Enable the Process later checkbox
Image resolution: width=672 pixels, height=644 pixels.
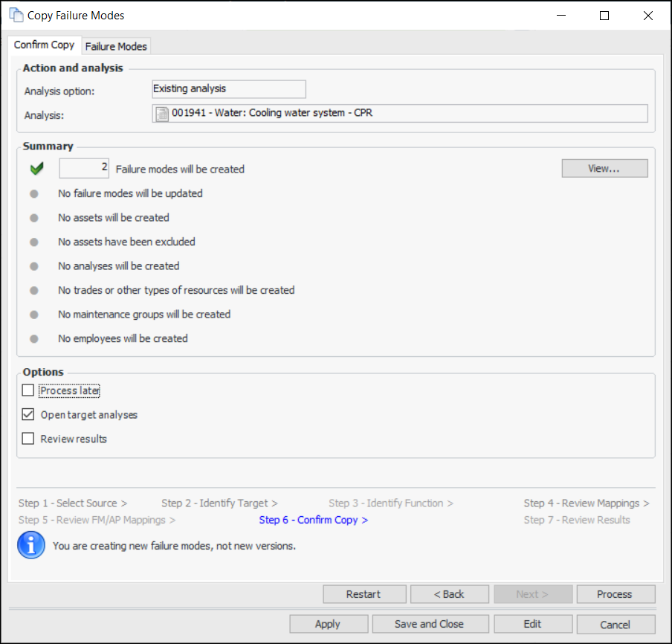coord(28,390)
